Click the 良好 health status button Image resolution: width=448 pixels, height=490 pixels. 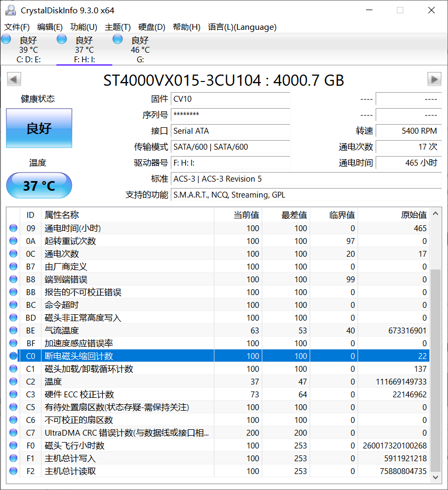[39, 128]
